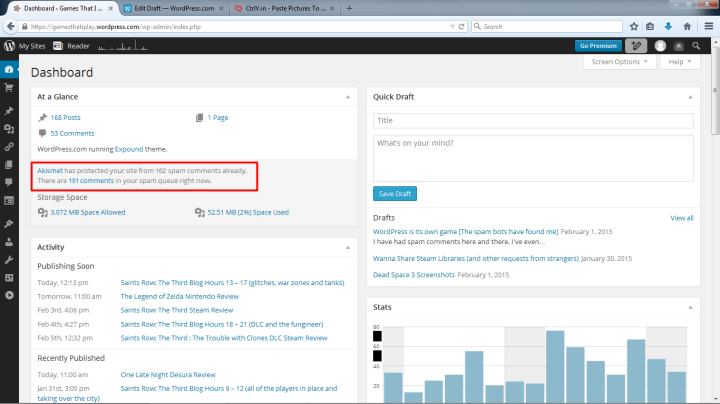Open the Reader from the admin bar
The width and height of the screenshot is (720, 404).
point(71,46)
